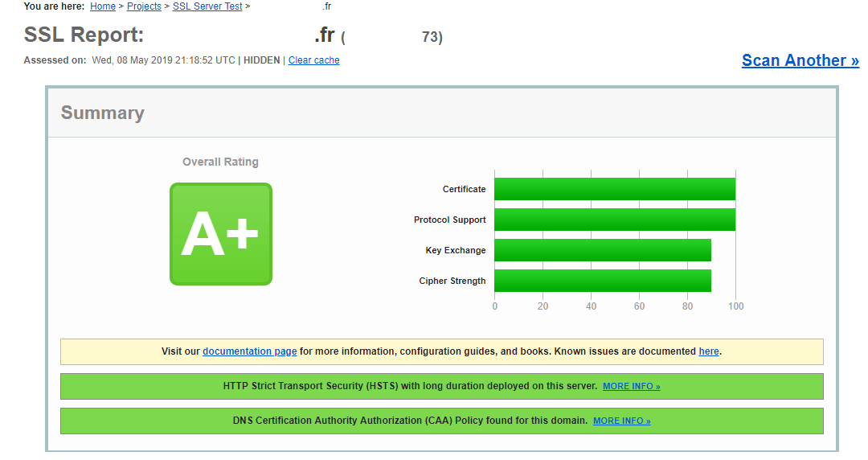
Task: Navigate to SSL Server Test breadcrumb
Action: [207, 6]
